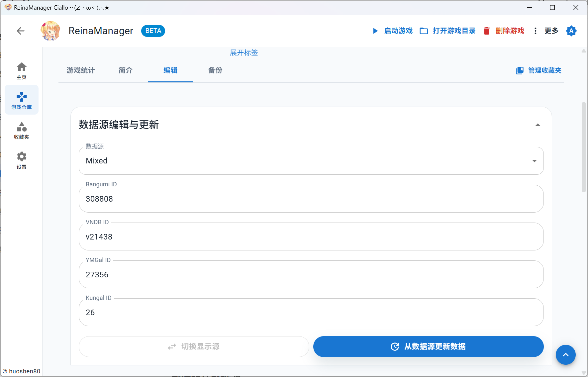Open 游戏仓库 in sidebar

click(x=22, y=100)
